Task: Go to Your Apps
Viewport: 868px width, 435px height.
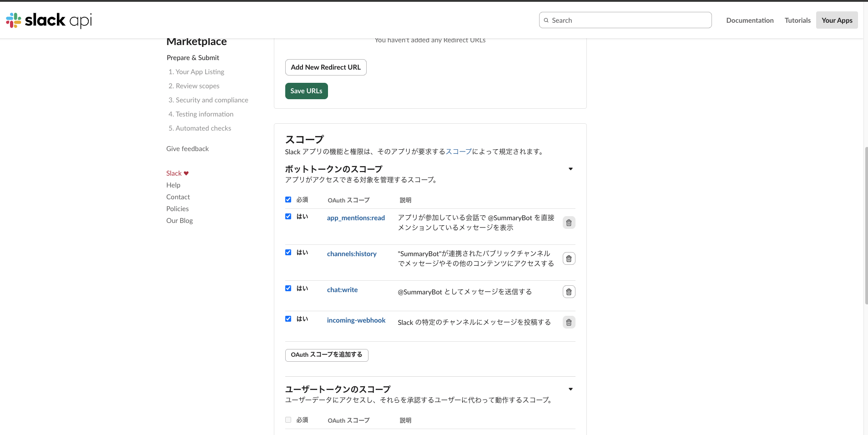Action: coord(837,20)
